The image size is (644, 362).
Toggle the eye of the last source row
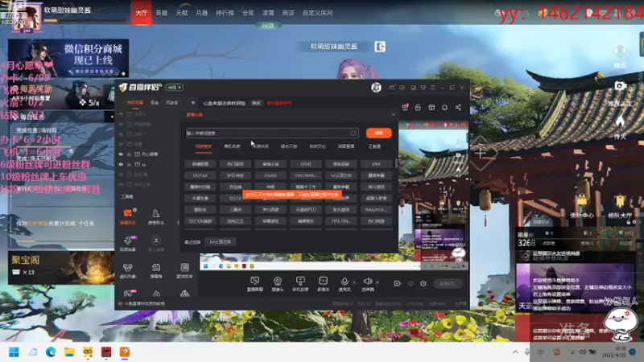tap(121, 184)
